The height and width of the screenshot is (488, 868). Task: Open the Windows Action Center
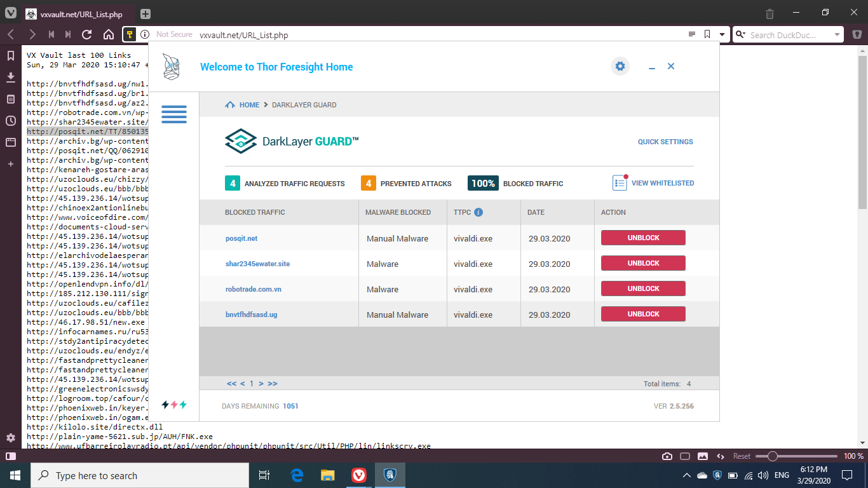click(x=847, y=475)
